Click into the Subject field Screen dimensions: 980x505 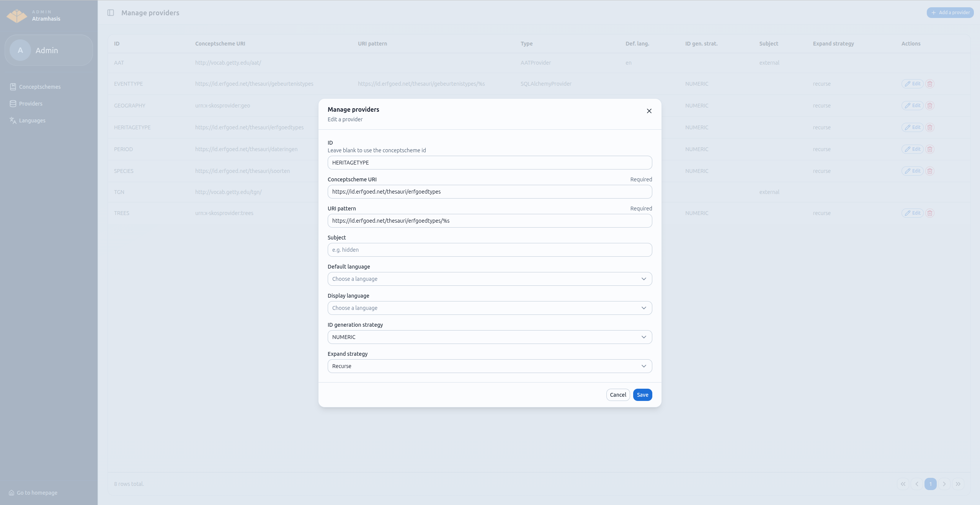pyautogui.click(x=490, y=250)
